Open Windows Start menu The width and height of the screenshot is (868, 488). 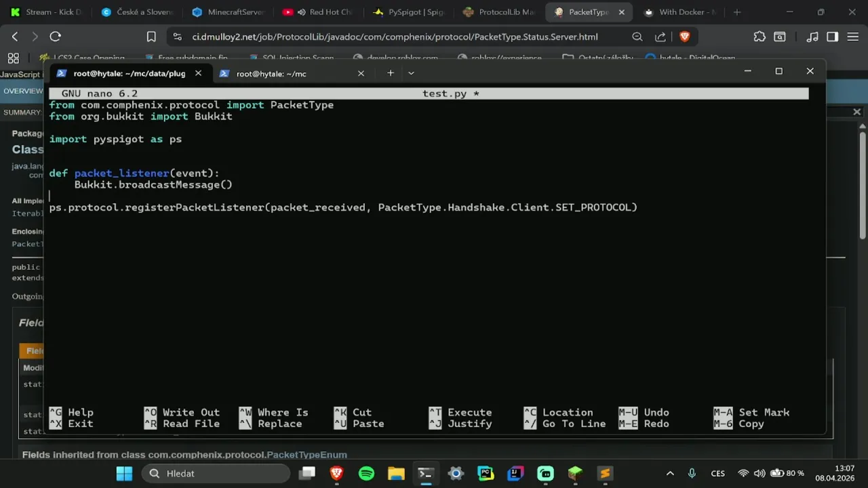point(124,473)
